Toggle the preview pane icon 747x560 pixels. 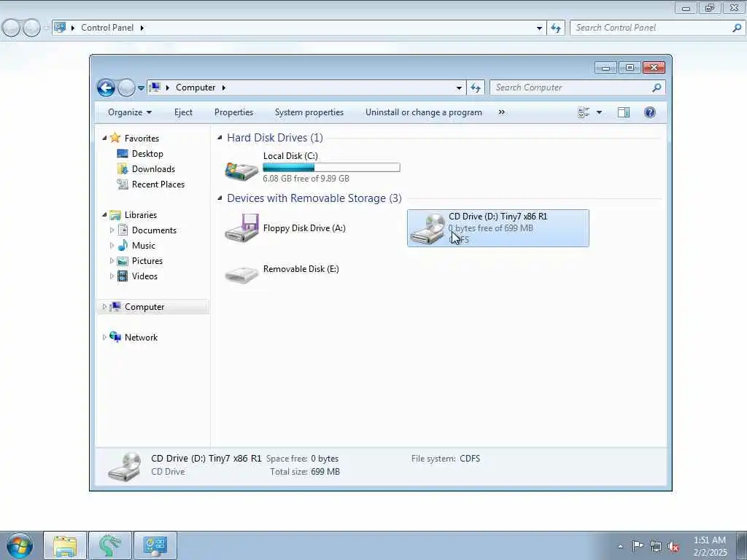[x=624, y=112]
